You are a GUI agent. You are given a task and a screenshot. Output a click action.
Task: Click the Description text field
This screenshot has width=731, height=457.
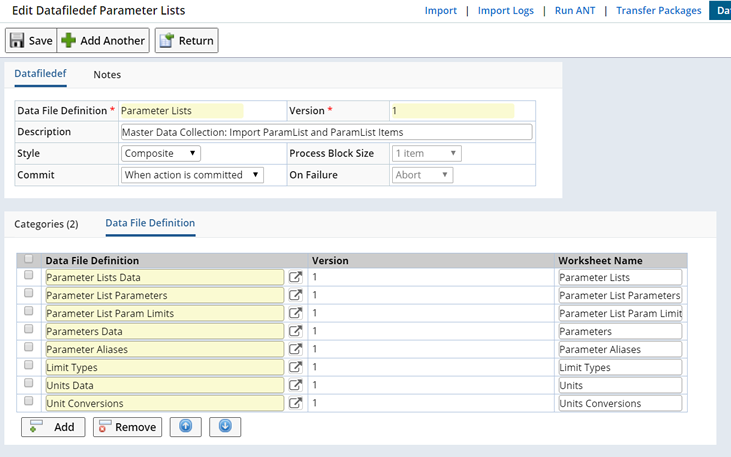point(326,132)
